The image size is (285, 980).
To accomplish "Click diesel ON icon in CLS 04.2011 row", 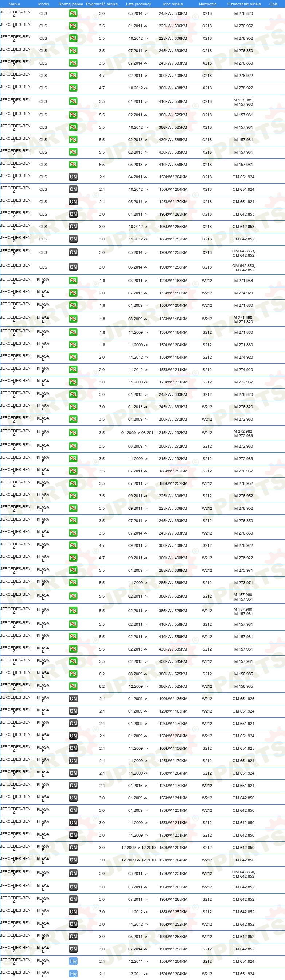I will (x=73, y=177).
